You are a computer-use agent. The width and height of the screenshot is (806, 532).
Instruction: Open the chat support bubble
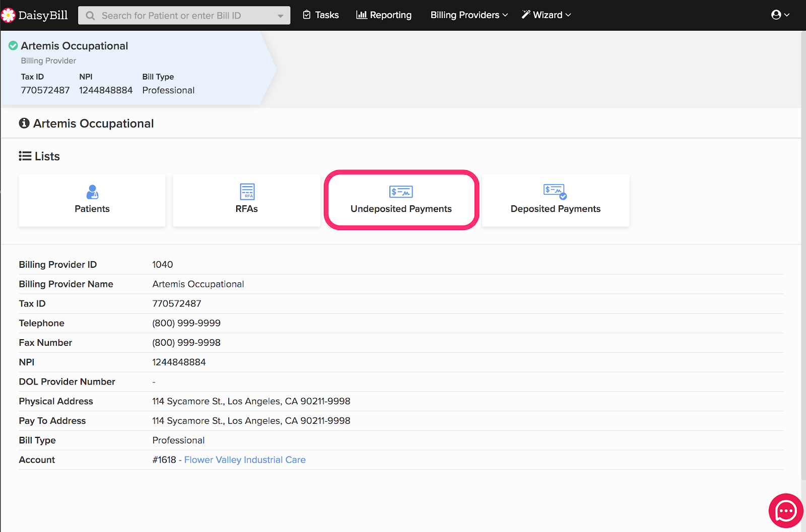click(x=786, y=511)
